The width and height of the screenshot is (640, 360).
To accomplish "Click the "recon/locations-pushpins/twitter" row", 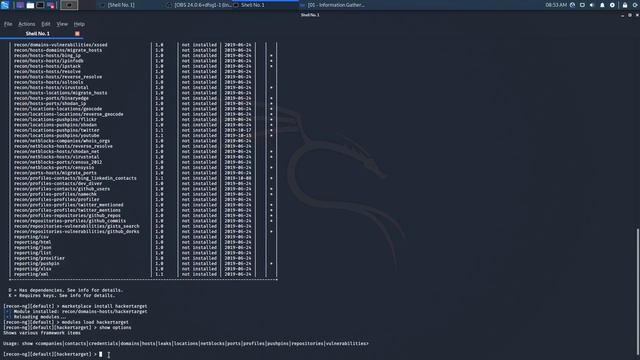I will click(x=143, y=130).
